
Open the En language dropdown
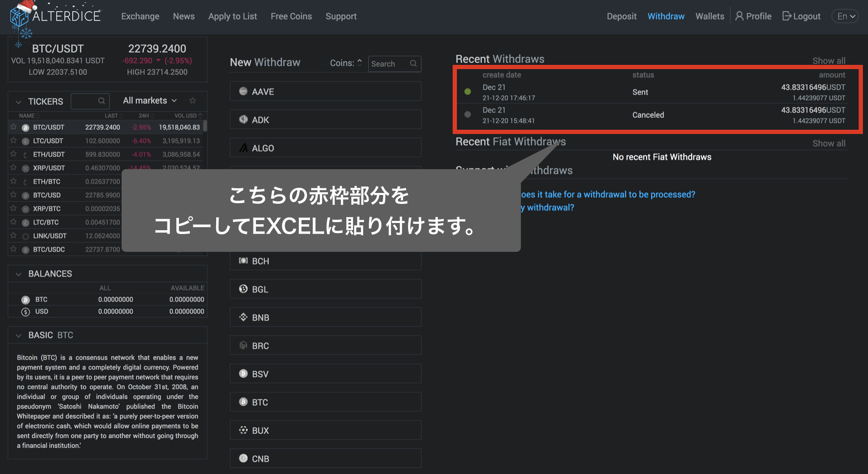pos(845,16)
